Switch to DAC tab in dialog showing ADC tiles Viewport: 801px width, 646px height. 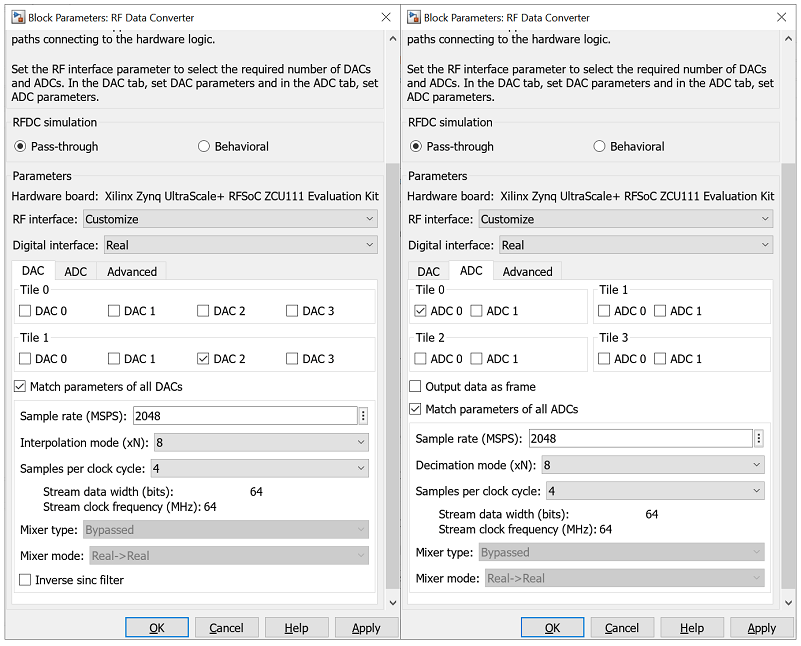[428, 271]
